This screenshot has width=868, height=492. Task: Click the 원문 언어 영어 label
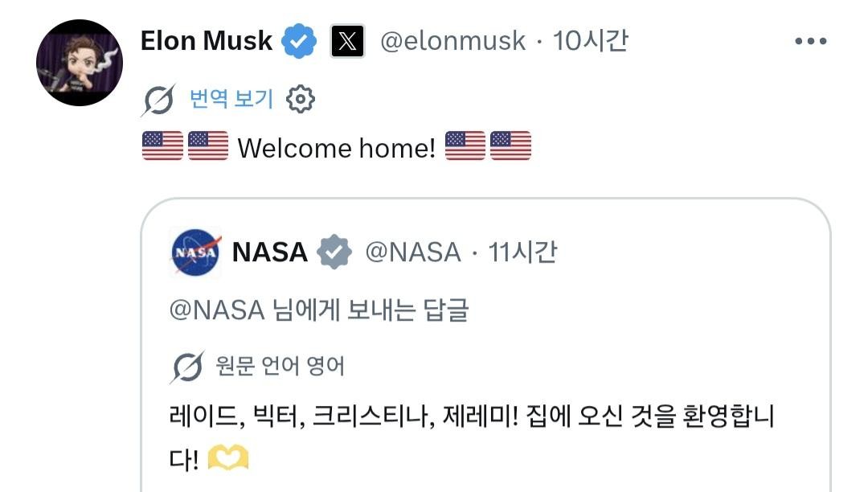click(280, 367)
